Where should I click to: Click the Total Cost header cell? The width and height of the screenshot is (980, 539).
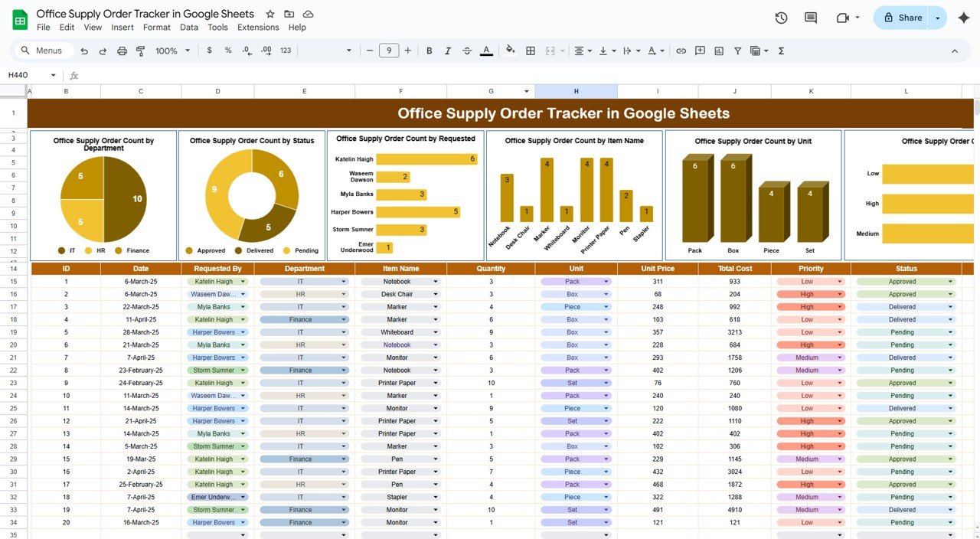coord(734,269)
